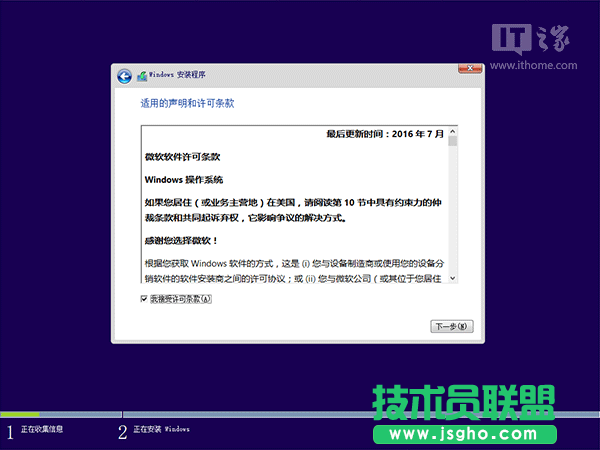
Task: Click the 感谢您选择微软！ line
Action: point(181,241)
